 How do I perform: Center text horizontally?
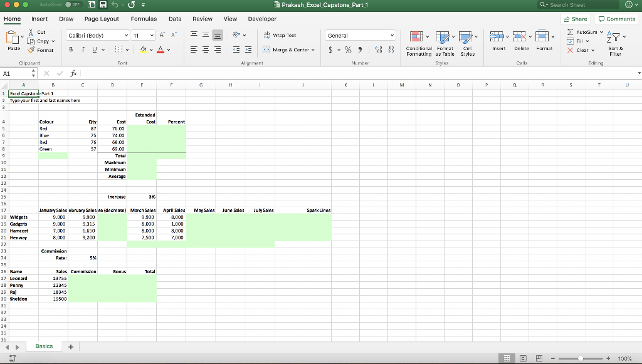206,49
